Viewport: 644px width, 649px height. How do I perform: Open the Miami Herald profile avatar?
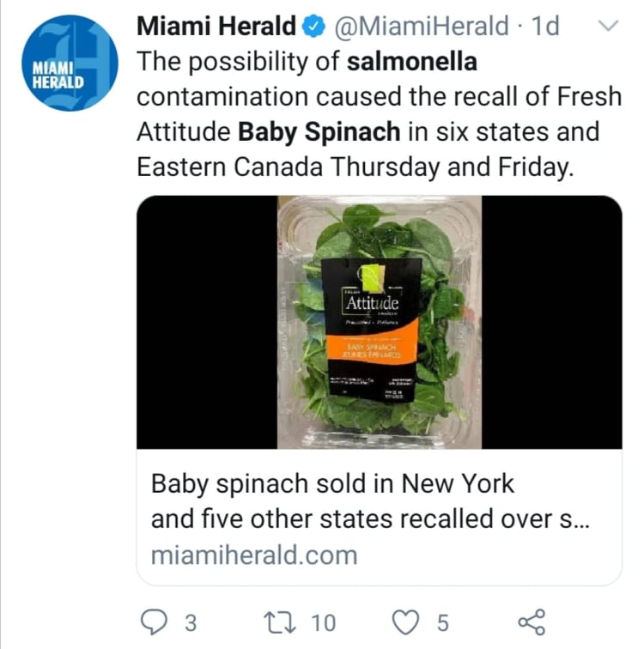[x=70, y=63]
